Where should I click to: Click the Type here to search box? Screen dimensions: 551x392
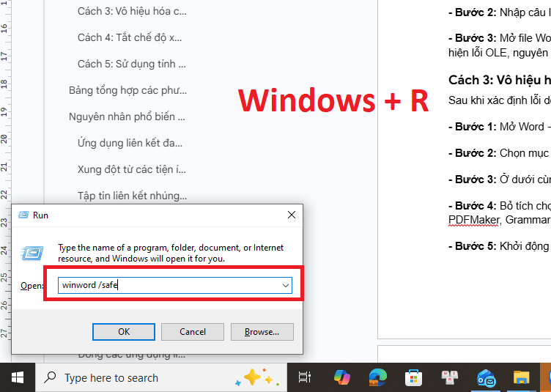[x=161, y=377]
